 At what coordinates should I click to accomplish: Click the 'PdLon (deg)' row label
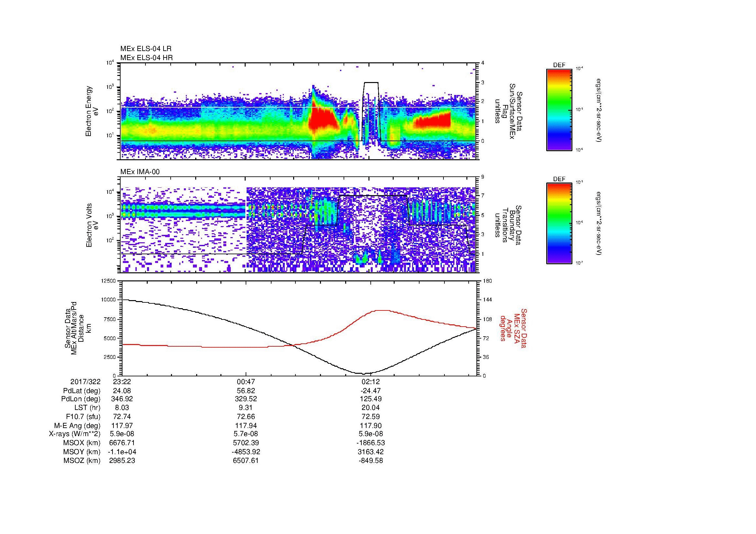tap(81, 399)
